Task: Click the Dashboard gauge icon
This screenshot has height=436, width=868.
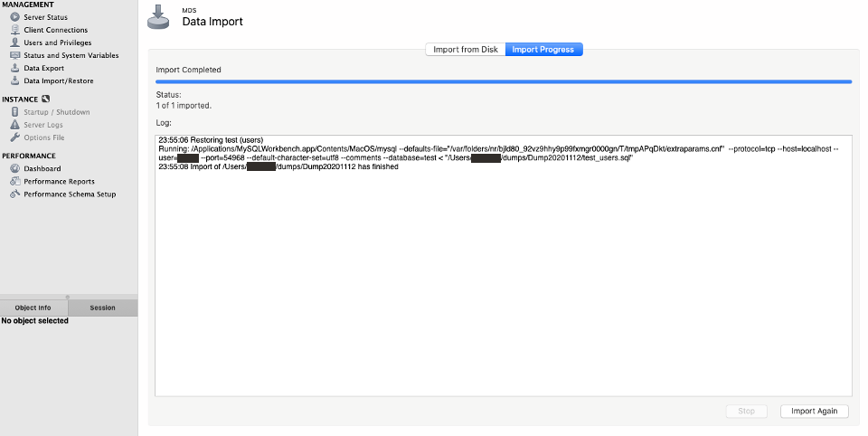Action: coord(14,168)
